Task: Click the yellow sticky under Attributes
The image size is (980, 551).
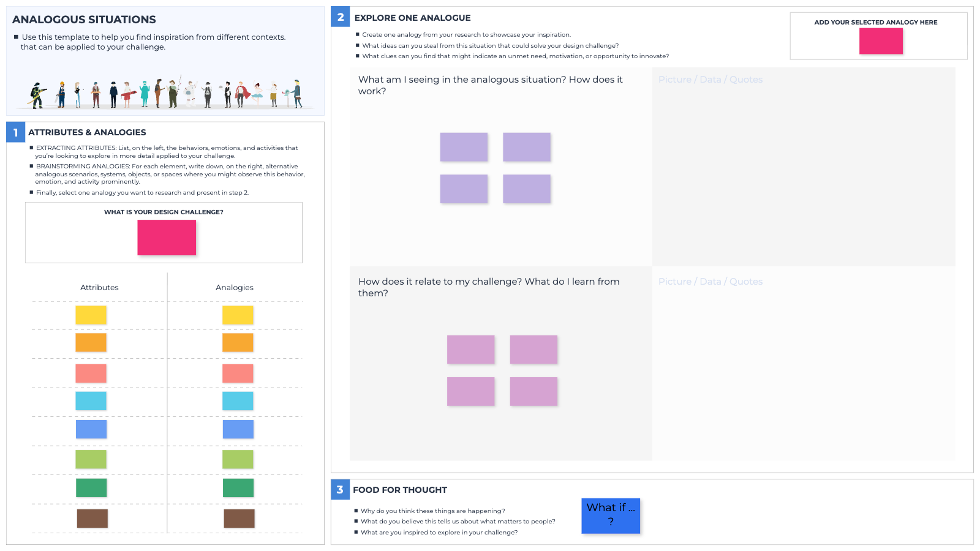Action: [x=91, y=315]
